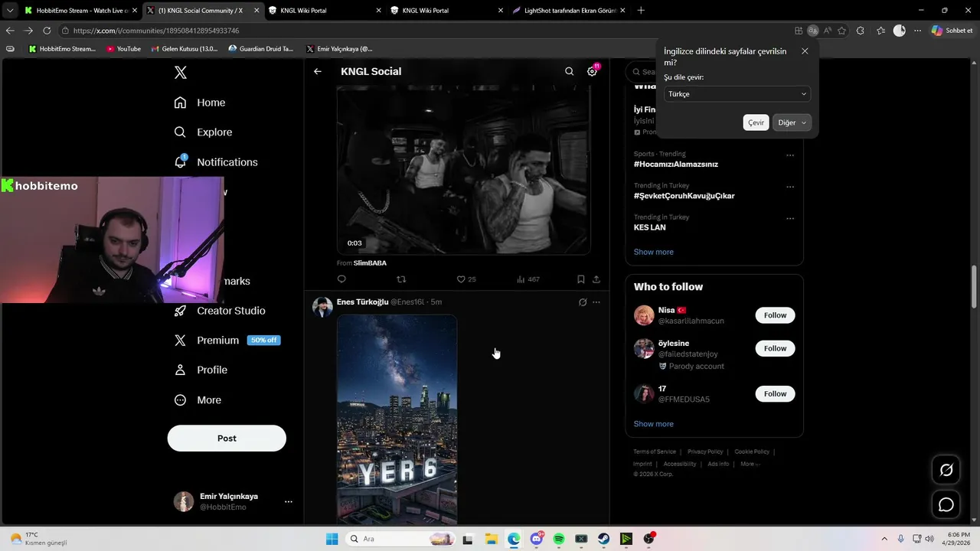The height and width of the screenshot is (551, 980).
Task: Expand the Diğer options dropdown
Action: (x=792, y=122)
